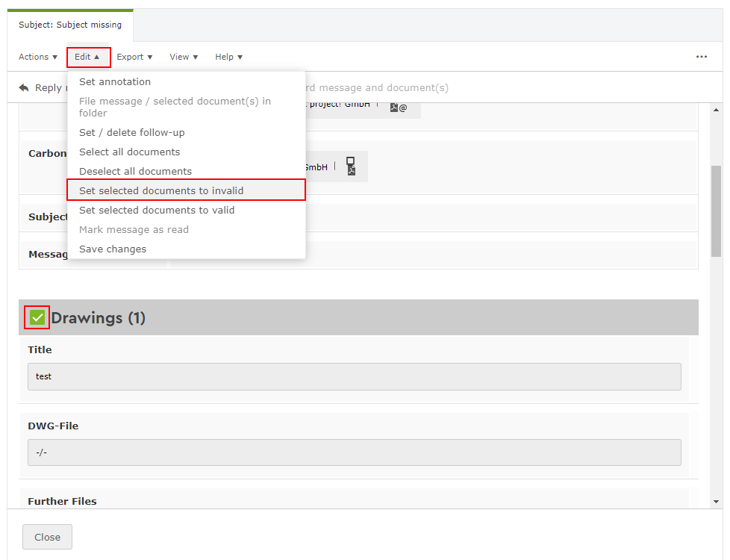Click Save changes in Edit menu

(x=113, y=249)
